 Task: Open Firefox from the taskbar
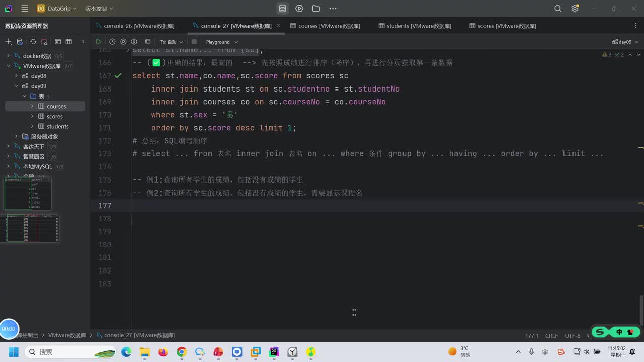[x=163, y=352]
